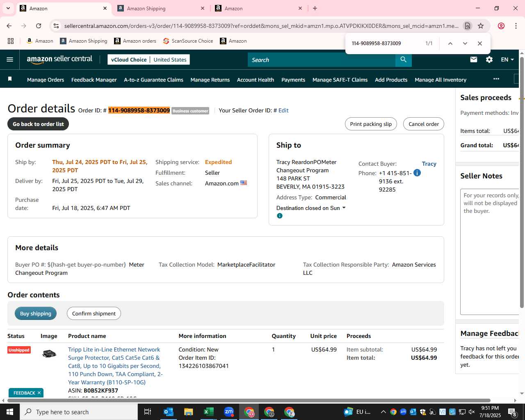Open Outlook from the taskbar

(169, 412)
